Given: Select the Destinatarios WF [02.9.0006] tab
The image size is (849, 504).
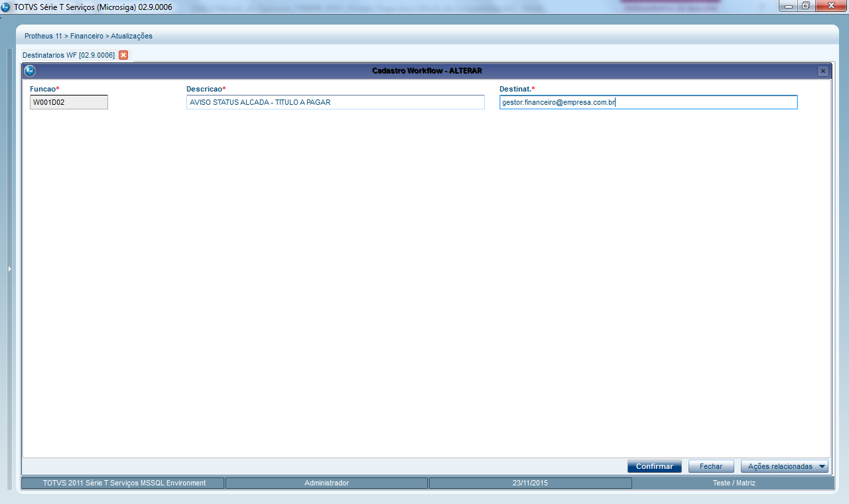Looking at the screenshot, I should (68, 55).
